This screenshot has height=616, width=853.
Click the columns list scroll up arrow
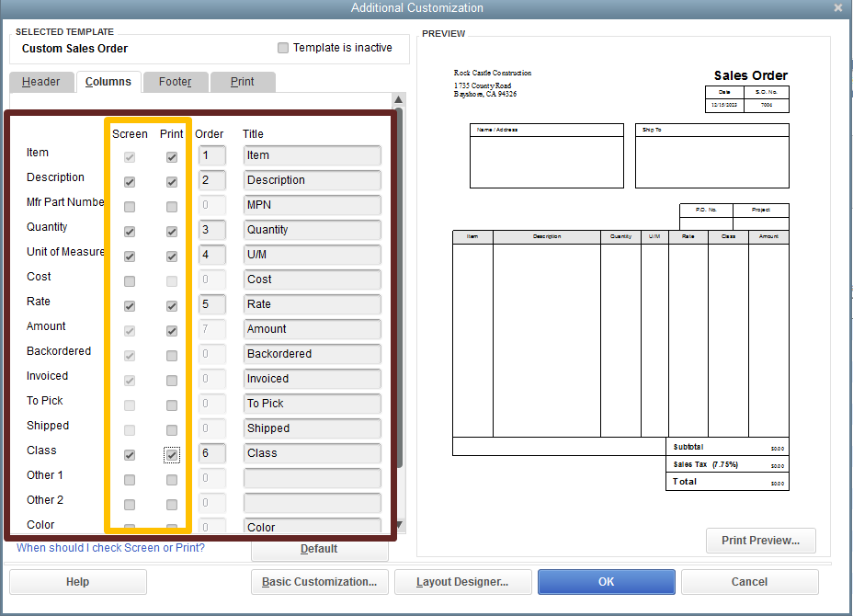coord(398,99)
